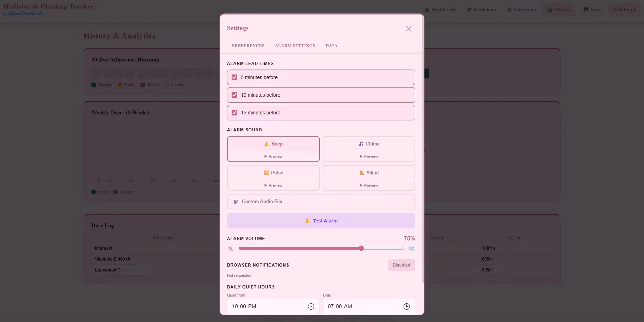The image size is (644, 322).
Task: Open the Medicines page
Action: 481,10
